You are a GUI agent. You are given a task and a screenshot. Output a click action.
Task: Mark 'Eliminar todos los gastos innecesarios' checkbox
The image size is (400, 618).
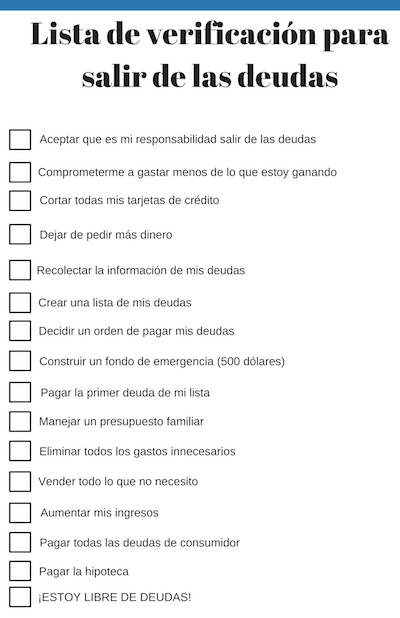20,451
